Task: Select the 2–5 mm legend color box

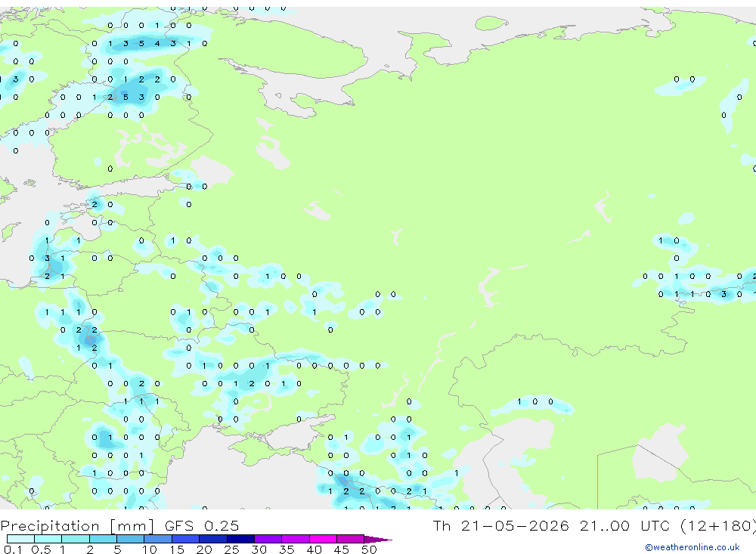Action: (x=103, y=539)
